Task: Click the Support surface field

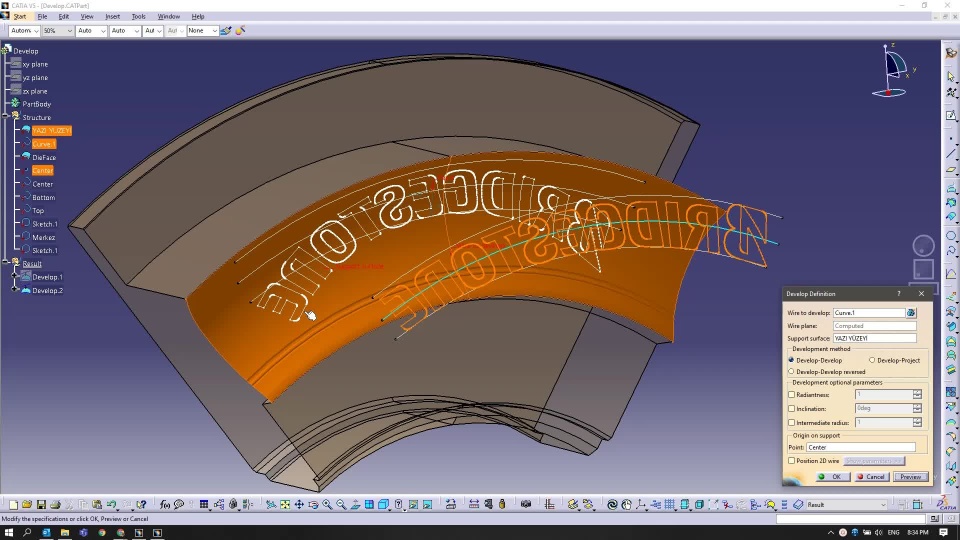Action: (874, 338)
